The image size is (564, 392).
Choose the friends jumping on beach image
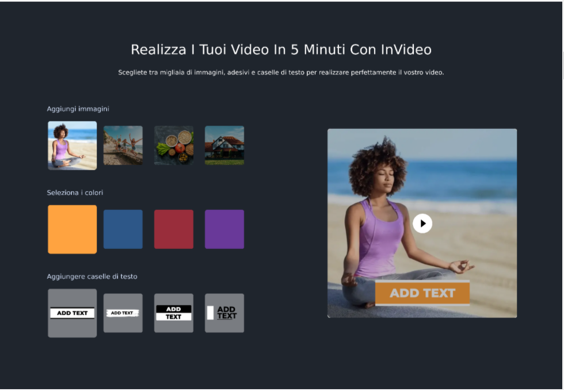point(123,145)
